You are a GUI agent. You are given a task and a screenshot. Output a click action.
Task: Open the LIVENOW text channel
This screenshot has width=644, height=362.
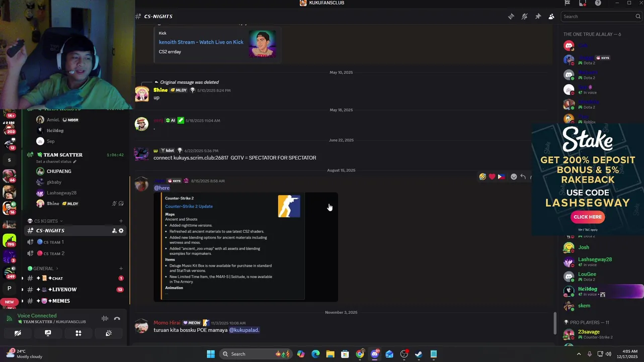[75, 290]
